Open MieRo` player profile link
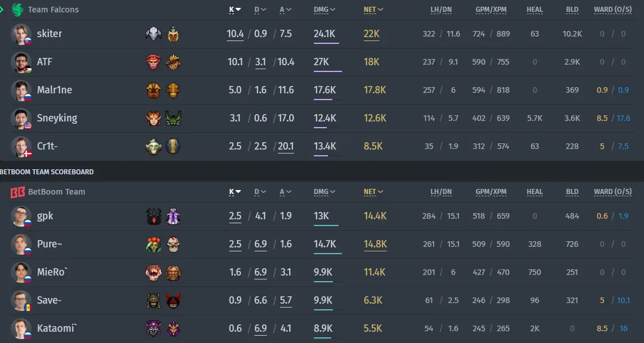Screen dimensions: 644x343 pos(52,272)
